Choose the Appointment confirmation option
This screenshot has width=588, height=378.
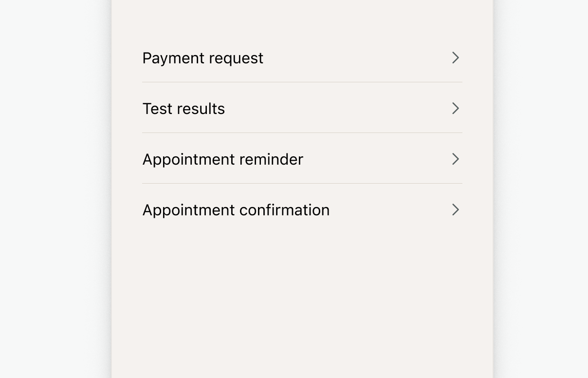pos(302,210)
